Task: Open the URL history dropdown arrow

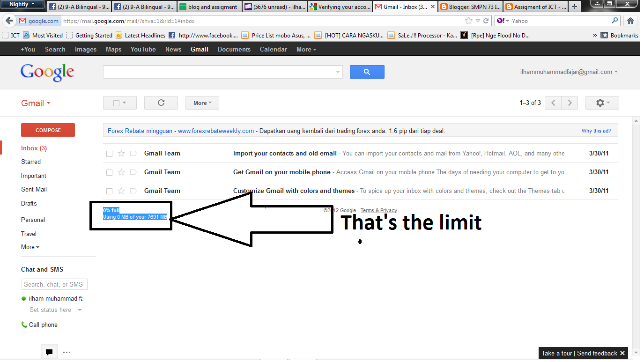Action: 478,21
